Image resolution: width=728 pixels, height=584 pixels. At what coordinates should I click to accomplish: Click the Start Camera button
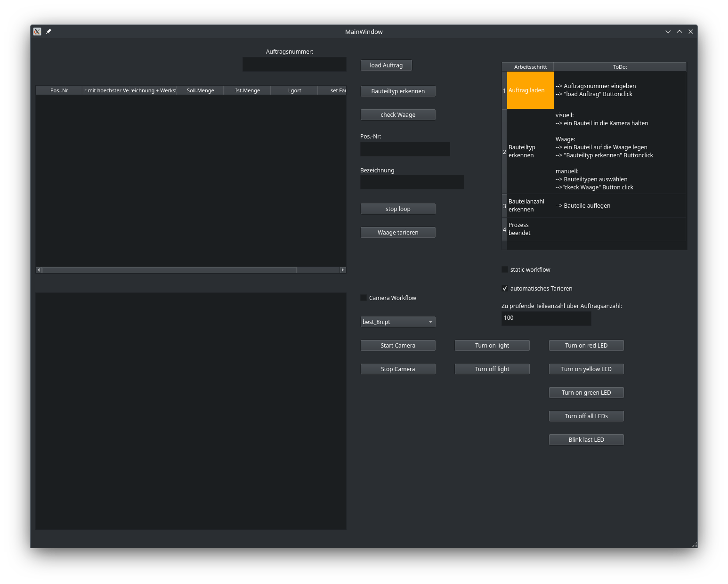click(x=398, y=346)
